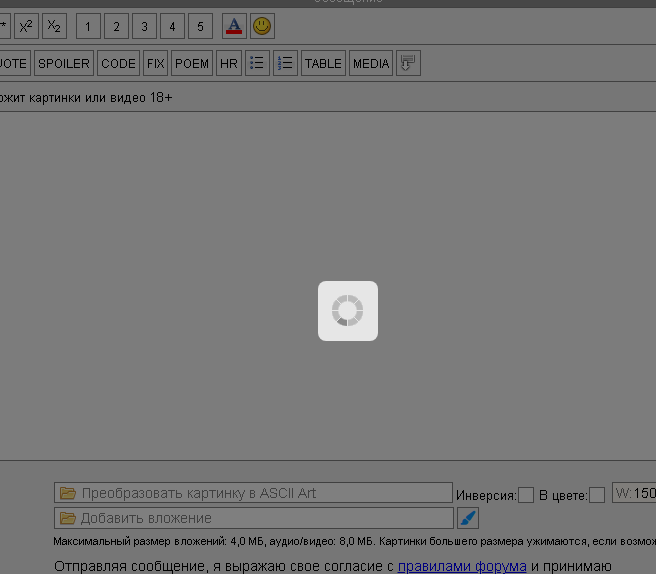
Task: Enable the Инверсия checkbox
Action: 526,495
